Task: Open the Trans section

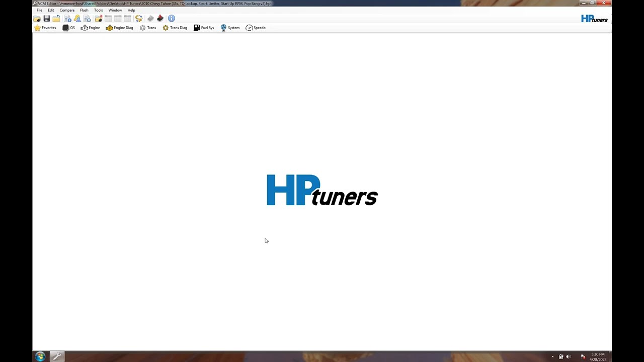Action: point(148,28)
